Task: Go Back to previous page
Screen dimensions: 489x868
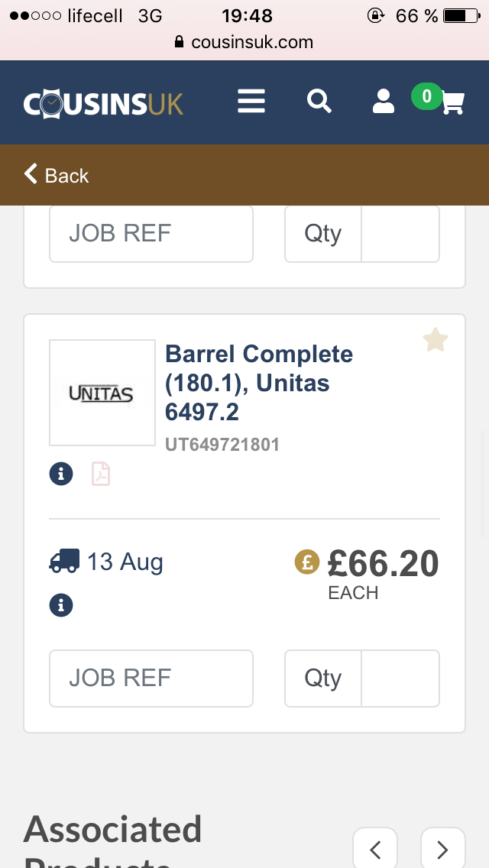Action: tap(57, 175)
